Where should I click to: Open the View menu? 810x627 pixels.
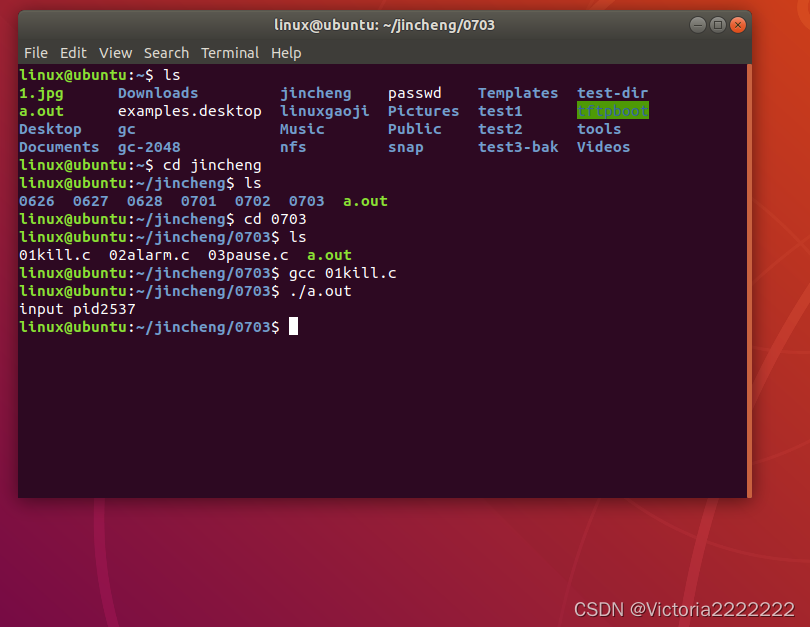pos(115,53)
